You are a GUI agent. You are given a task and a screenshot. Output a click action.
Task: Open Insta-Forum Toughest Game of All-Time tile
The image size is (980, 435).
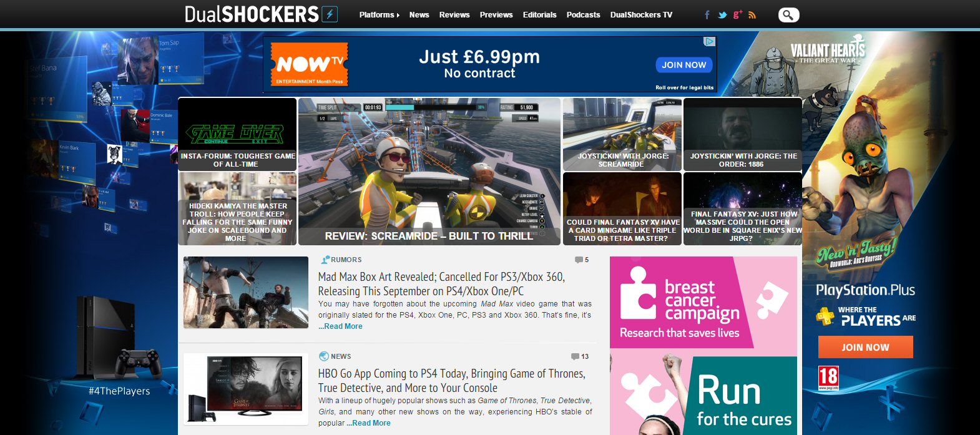point(237,134)
